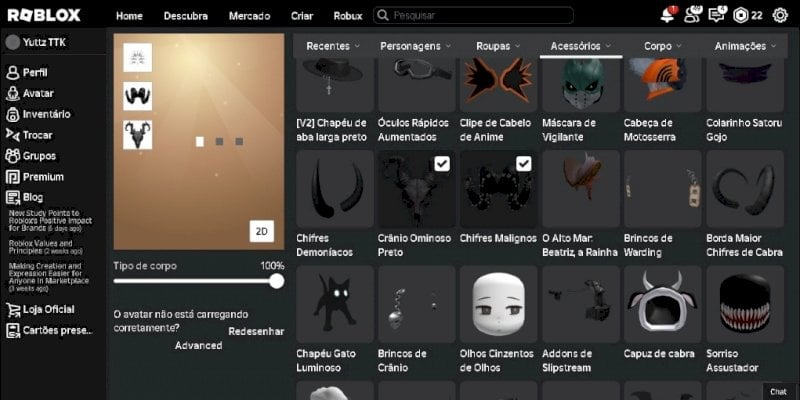The width and height of the screenshot is (800, 400).
Task: Switch to the Animações tab
Action: point(745,46)
